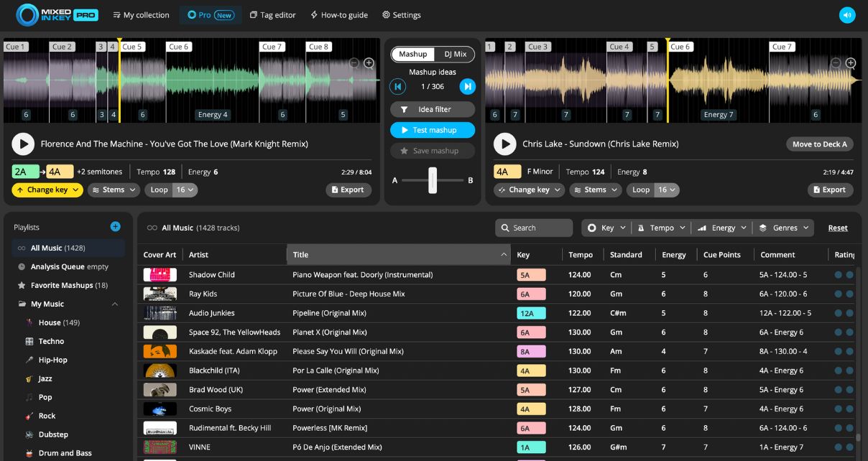Select the Mashup mode toggle
Image resolution: width=868 pixels, height=461 pixels.
point(413,55)
